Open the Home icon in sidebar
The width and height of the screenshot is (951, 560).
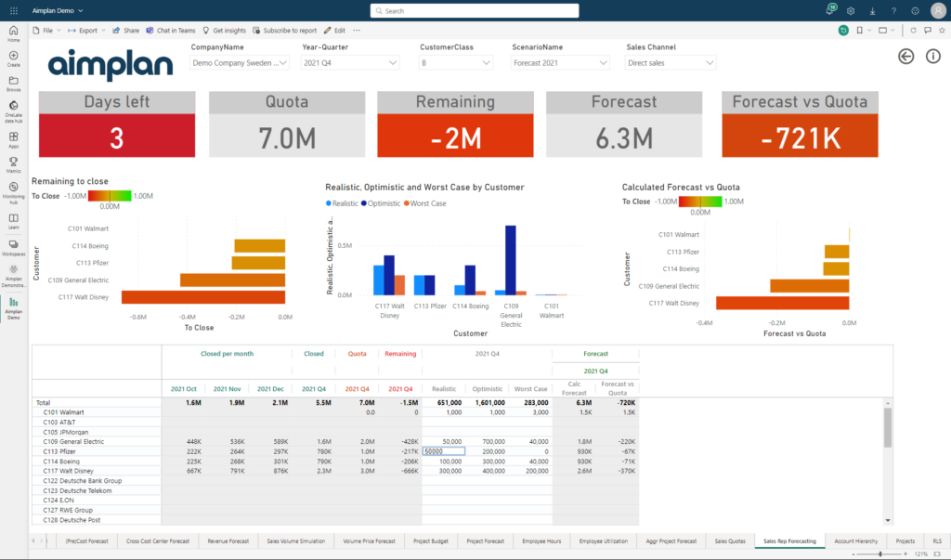click(x=13, y=33)
